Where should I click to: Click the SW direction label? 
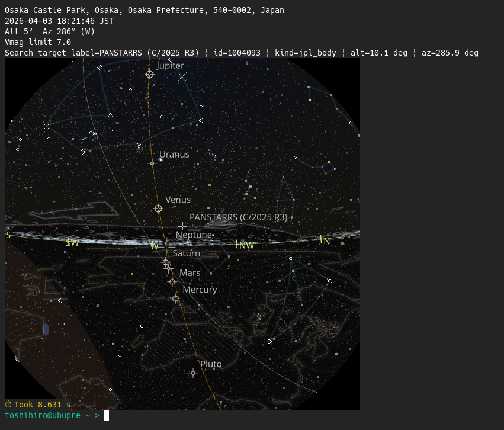[x=72, y=242]
